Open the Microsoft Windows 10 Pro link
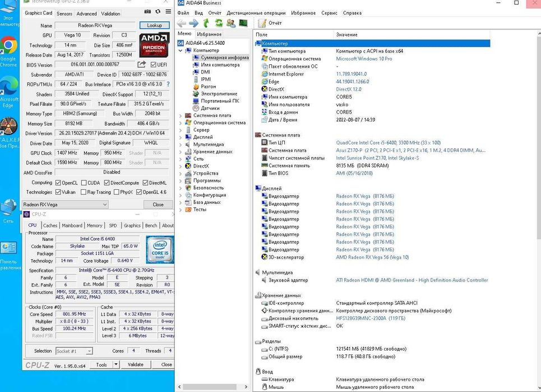This screenshot has width=541, height=392. (x=364, y=59)
